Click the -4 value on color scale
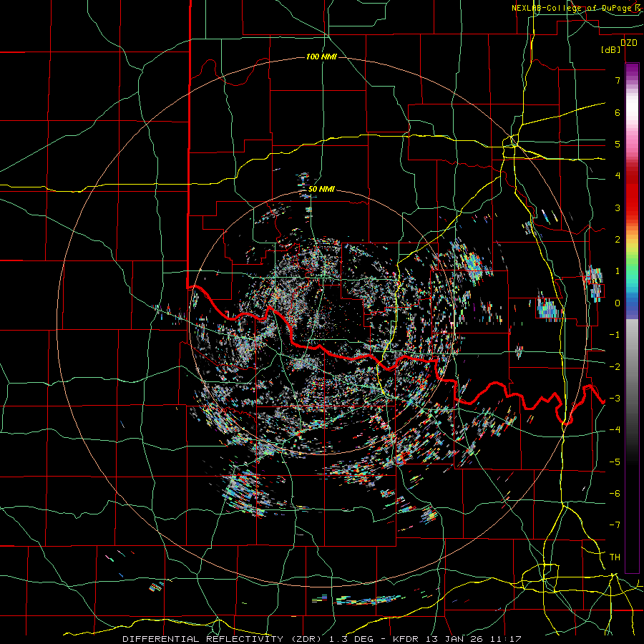Image resolution: width=644 pixels, height=644 pixels. pos(615,430)
